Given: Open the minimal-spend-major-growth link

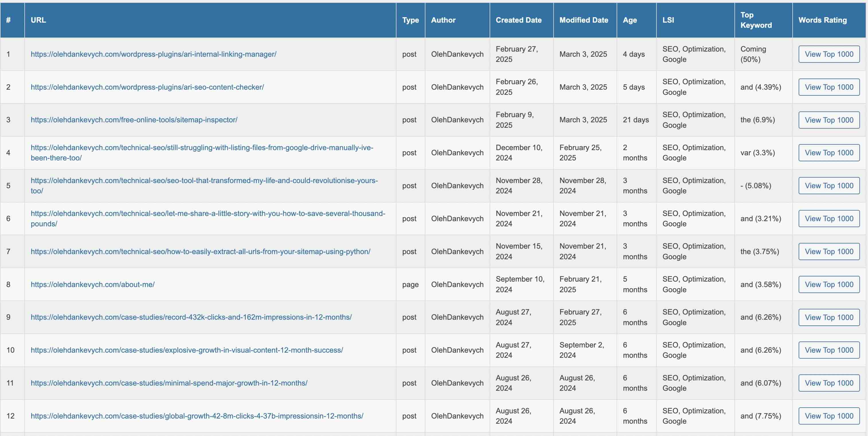Looking at the screenshot, I should point(169,383).
